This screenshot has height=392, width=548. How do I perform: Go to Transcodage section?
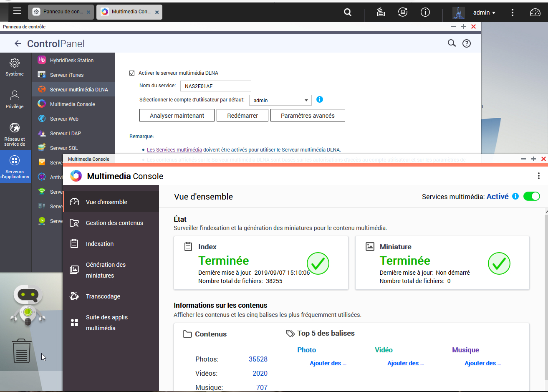pos(111,296)
